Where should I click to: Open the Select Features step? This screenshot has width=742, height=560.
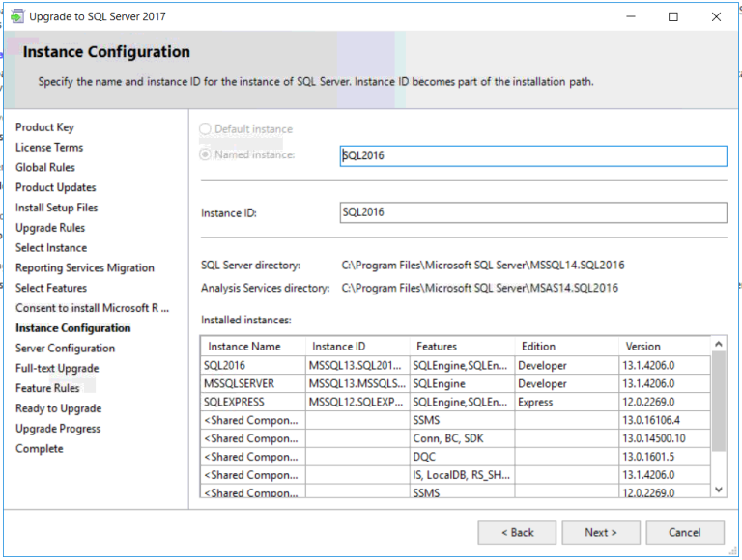pyautogui.click(x=51, y=288)
